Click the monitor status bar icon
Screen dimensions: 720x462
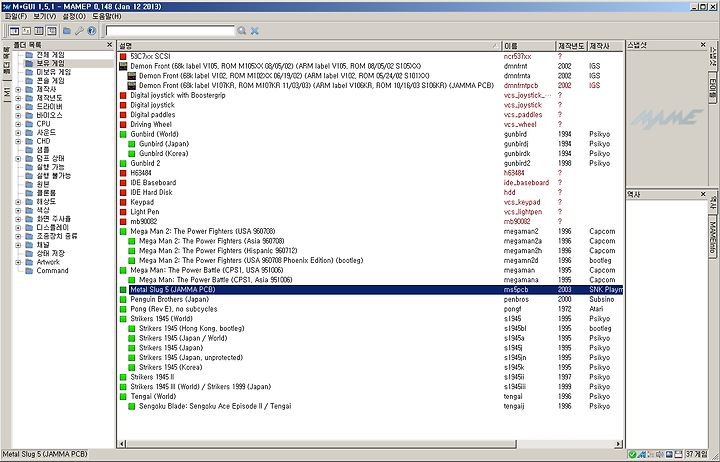[x=669, y=455]
